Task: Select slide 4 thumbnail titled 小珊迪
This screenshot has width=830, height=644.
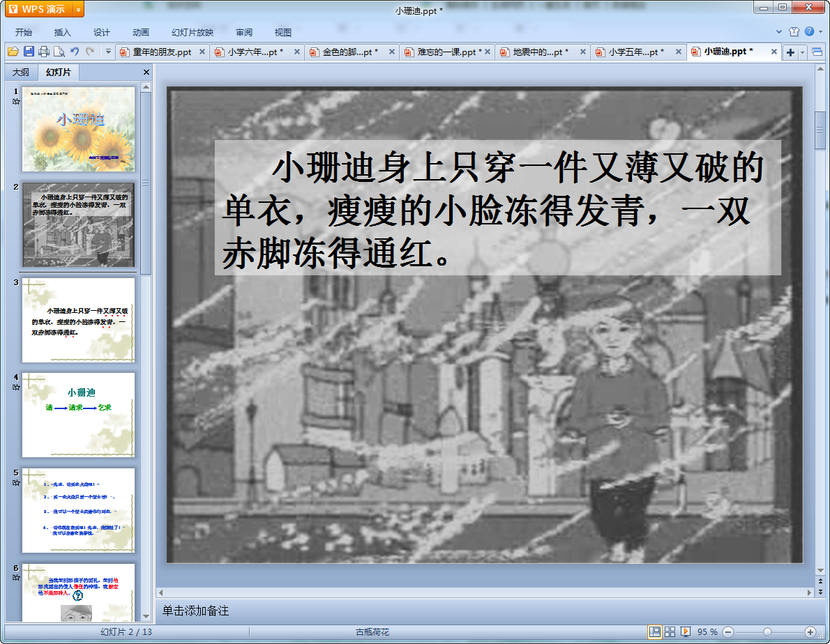Action: pos(78,415)
